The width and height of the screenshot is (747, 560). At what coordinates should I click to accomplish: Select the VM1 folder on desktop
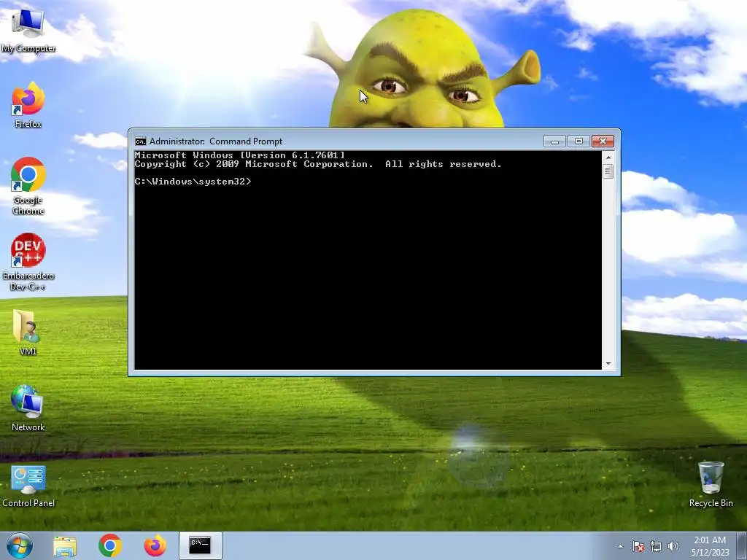(28, 332)
